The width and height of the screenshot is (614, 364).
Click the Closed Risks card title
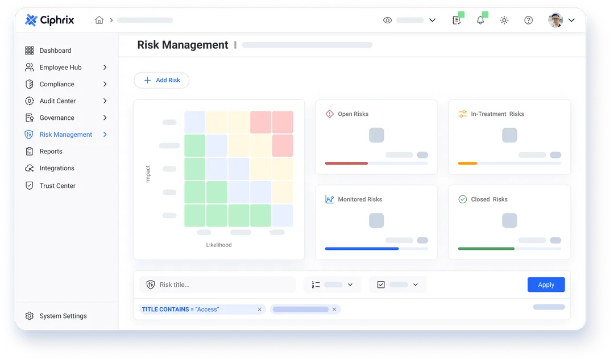tap(489, 199)
